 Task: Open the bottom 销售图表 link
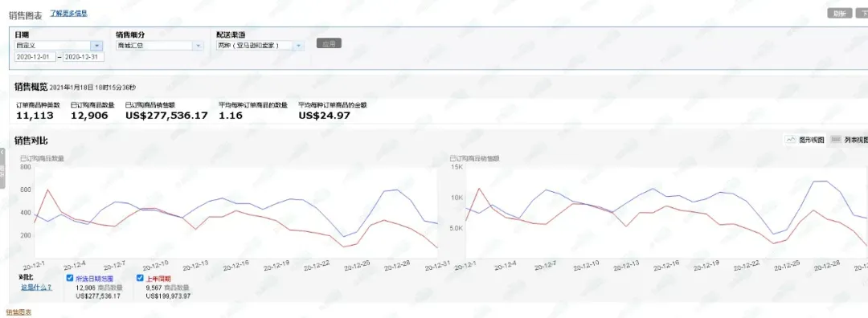(18, 312)
